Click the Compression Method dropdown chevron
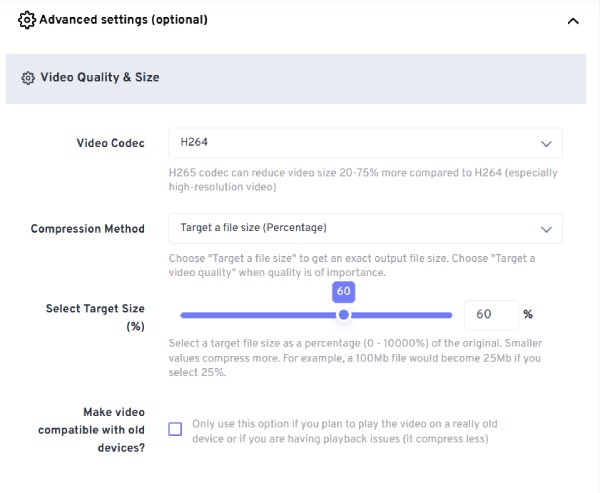The image size is (600, 493). tap(546, 230)
